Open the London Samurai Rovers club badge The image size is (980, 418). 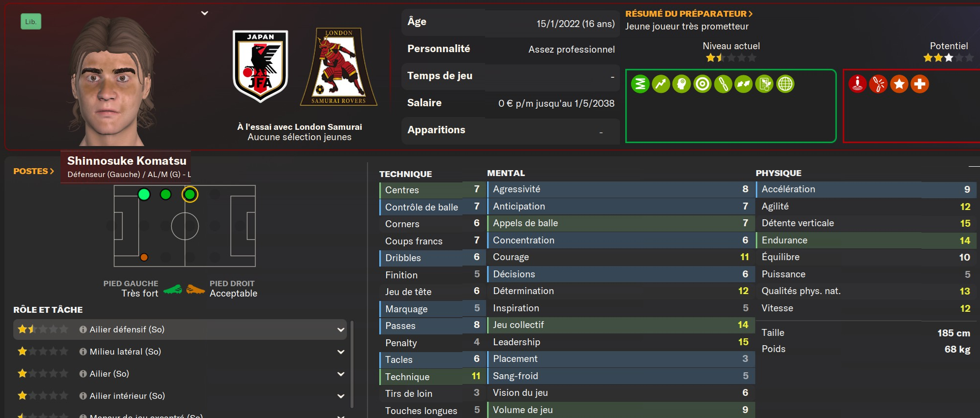coord(338,67)
